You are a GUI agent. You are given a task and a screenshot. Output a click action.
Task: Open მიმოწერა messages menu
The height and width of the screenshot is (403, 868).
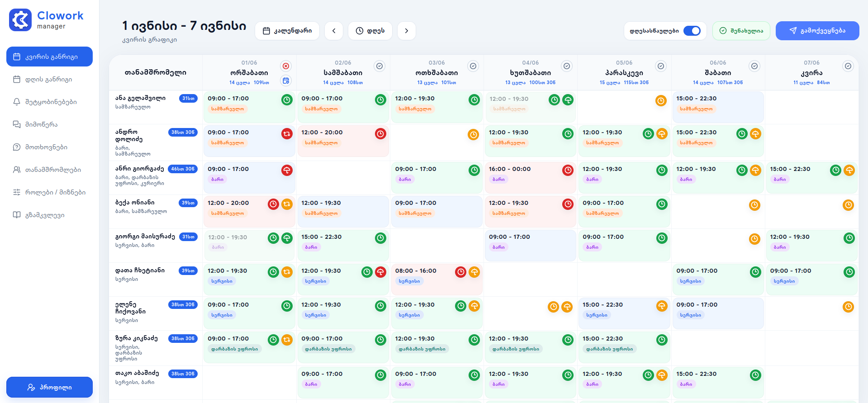(x=49, y=124)
